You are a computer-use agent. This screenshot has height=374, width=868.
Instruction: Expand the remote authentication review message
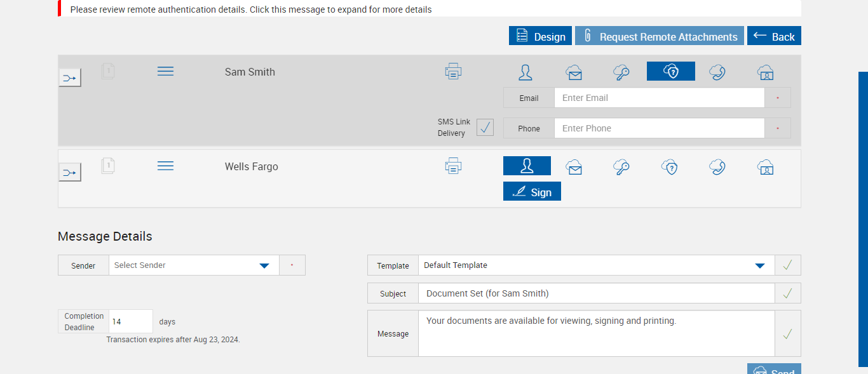coord(251,10)
